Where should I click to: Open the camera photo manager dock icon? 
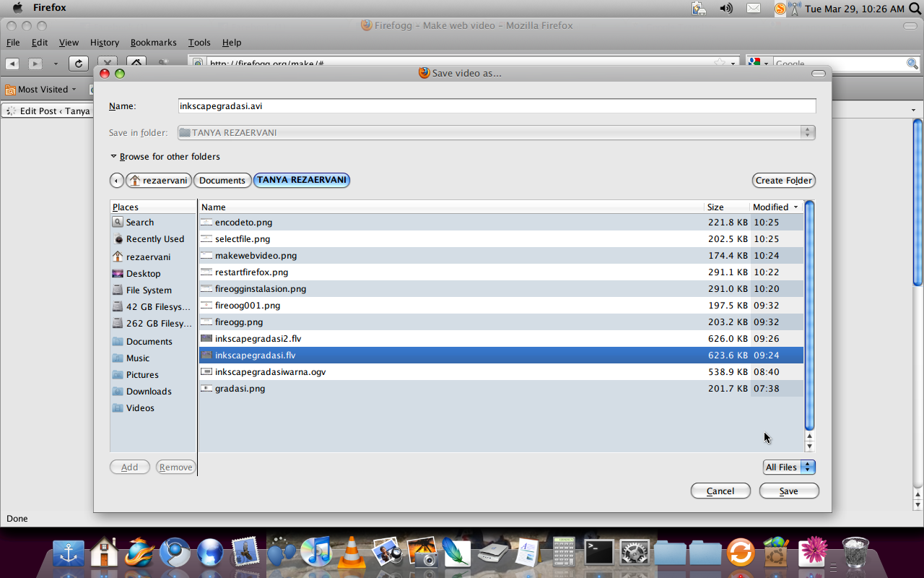click(x=422, y=553)
